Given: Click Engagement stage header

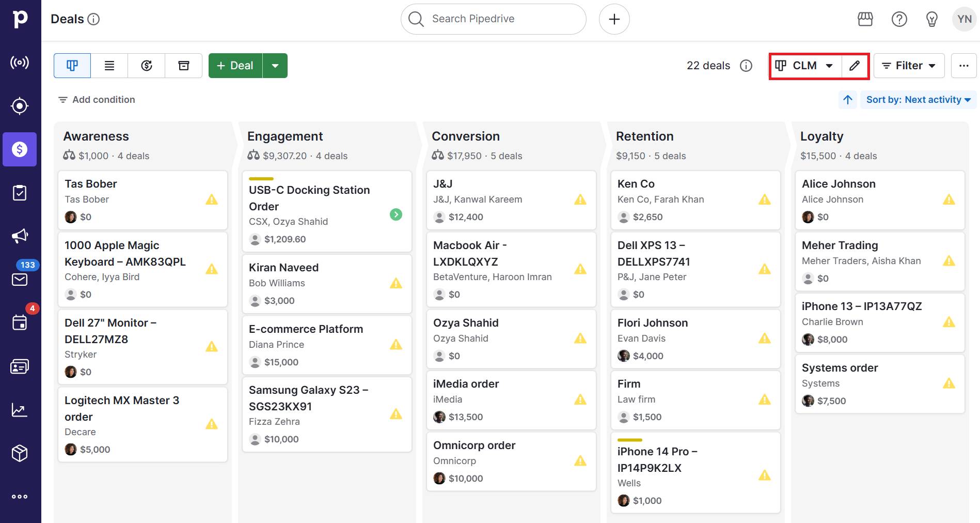Looking at the screenshot, I should (285, 136).
